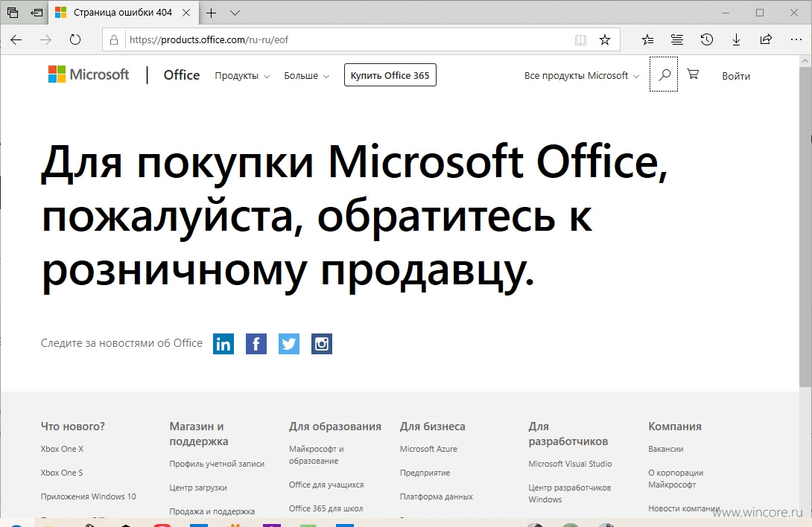Open the Office home link
This screenshot has height=527, width=812.
(x=181, y=75)
